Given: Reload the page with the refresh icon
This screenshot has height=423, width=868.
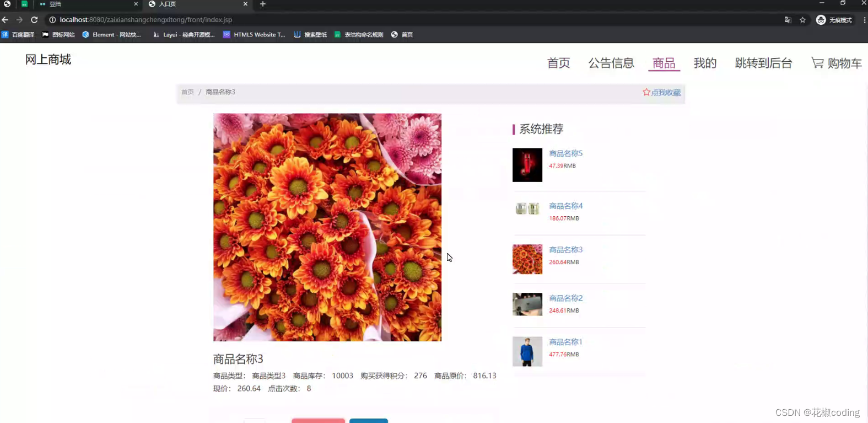Looking at the screenshot, I should point(34,20).
